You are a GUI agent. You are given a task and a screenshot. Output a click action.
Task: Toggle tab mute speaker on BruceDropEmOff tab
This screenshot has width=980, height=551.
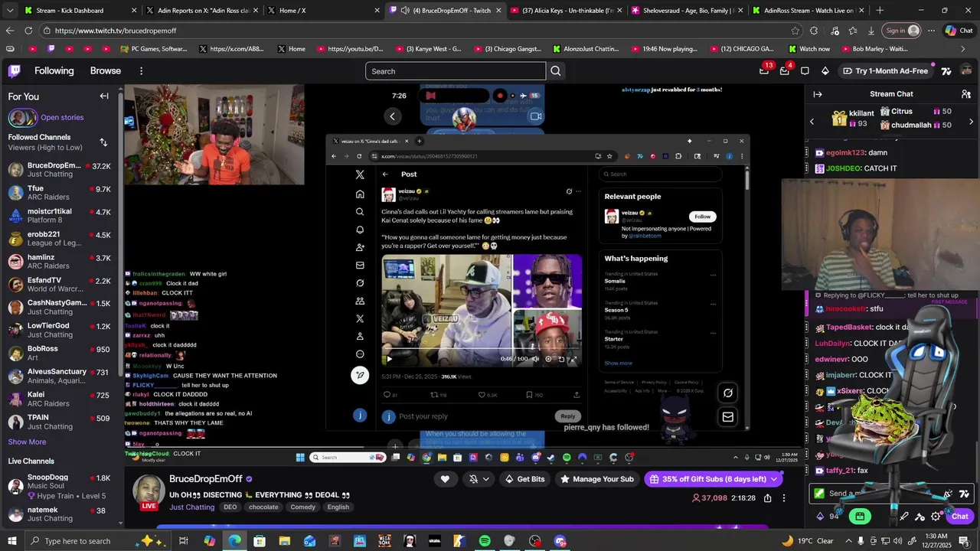tap(403, 11)
